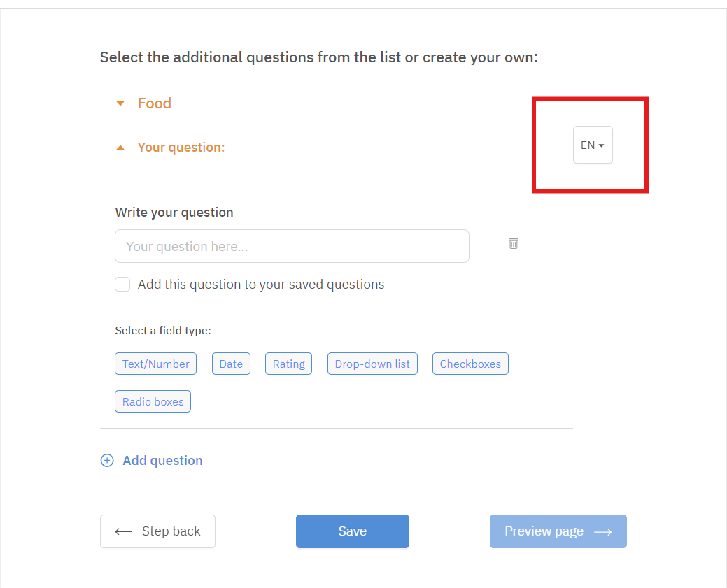Image resolution: width=727 pixels, height=588 pixels.
Task: Select the Radio boxes field type
Action: pos(153,401)
